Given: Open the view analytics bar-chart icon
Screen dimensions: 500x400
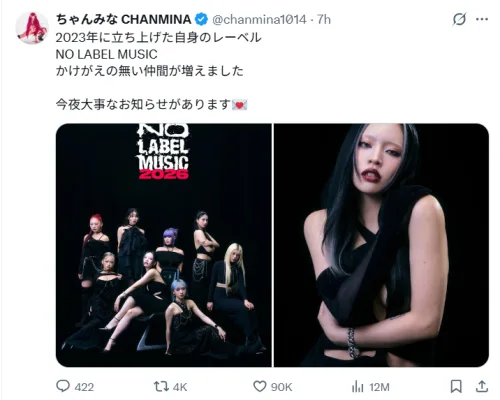Looking at the screenshot, I should [x=358, y=387].
